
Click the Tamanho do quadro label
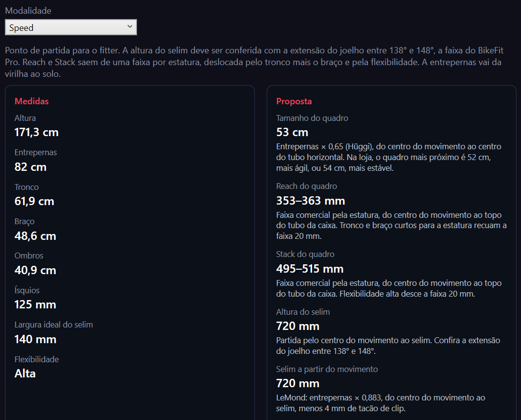312,118
